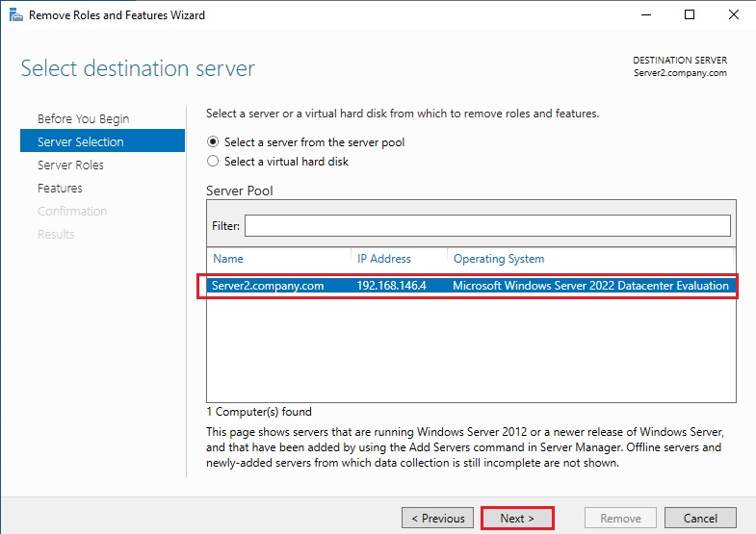Open the Server Selection step

[81, 141]
